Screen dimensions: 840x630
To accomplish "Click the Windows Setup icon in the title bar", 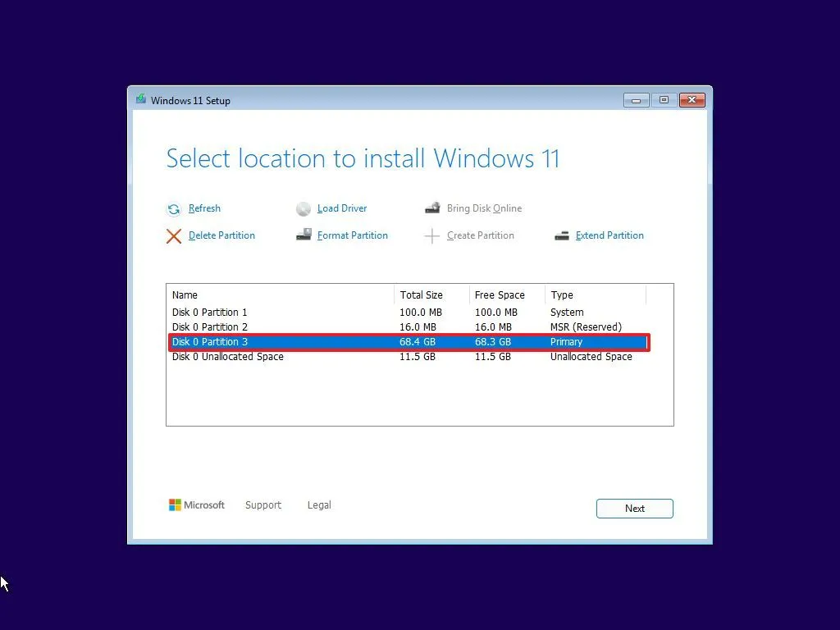I will tap(142, 99).
